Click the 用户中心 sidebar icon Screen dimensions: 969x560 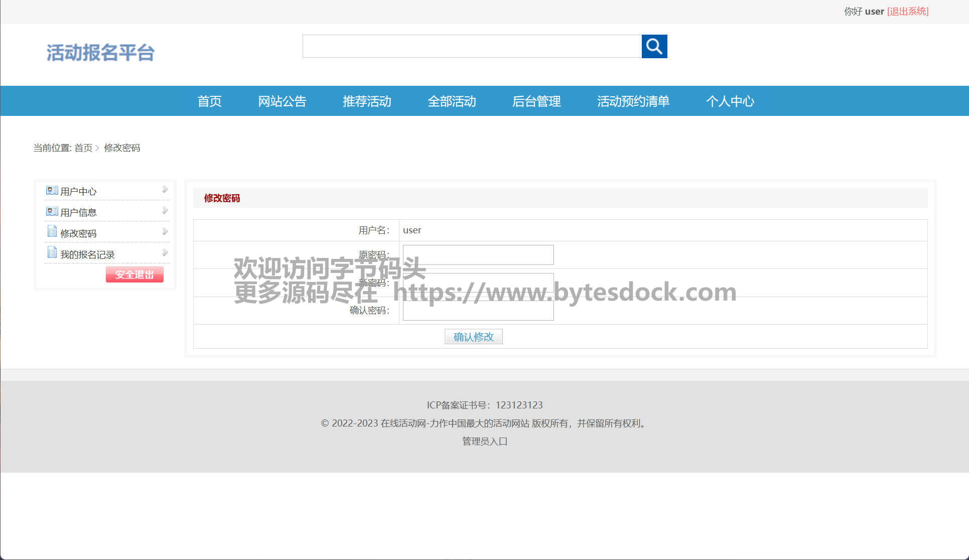52,191
